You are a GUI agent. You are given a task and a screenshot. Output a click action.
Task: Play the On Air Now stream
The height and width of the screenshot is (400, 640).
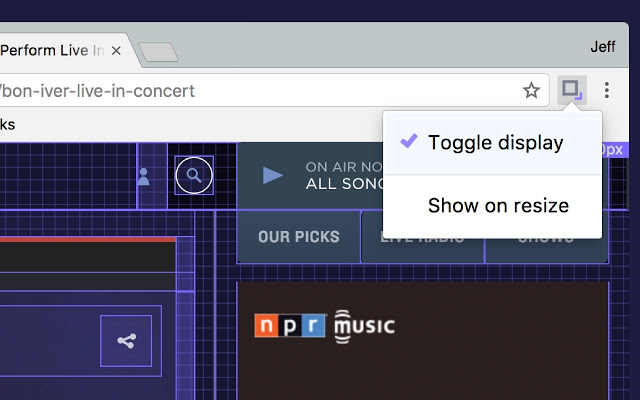(273, 175)
